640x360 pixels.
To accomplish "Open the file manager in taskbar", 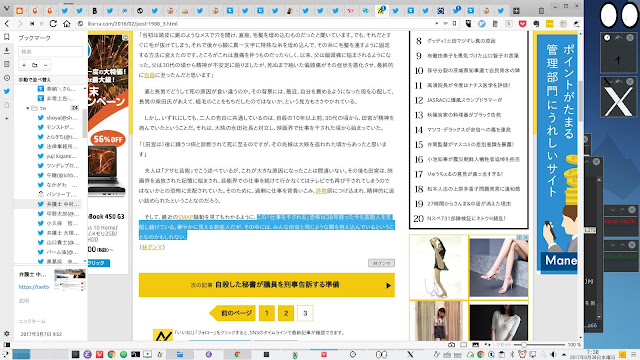I will (x=180, y=354).
